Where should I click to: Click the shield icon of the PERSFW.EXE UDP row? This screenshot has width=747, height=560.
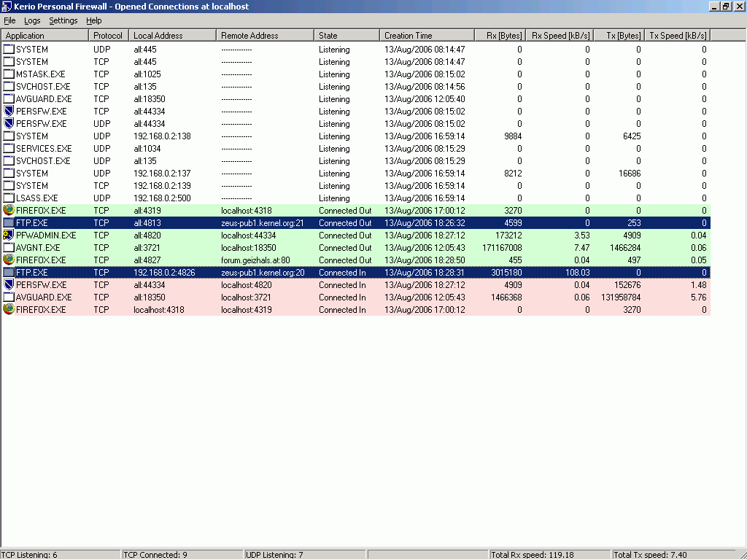pyautogui.click(x=9, y=123)
